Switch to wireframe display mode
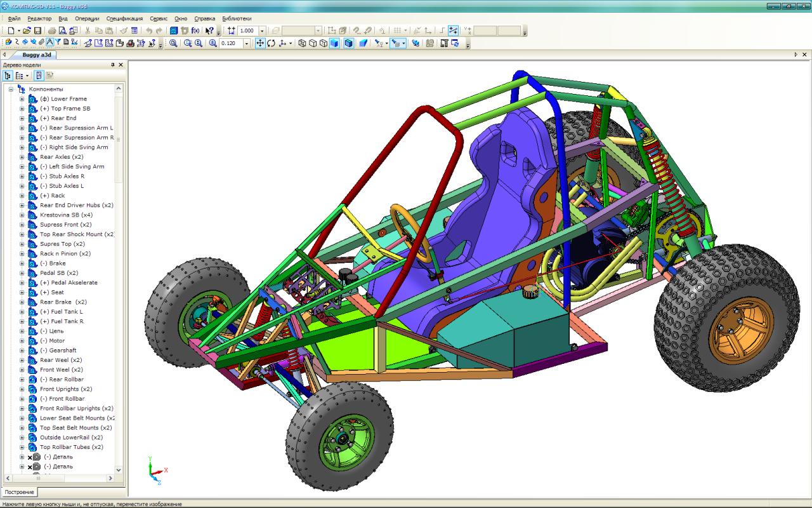Screen dimensions: 812x508 pos(303,43)
